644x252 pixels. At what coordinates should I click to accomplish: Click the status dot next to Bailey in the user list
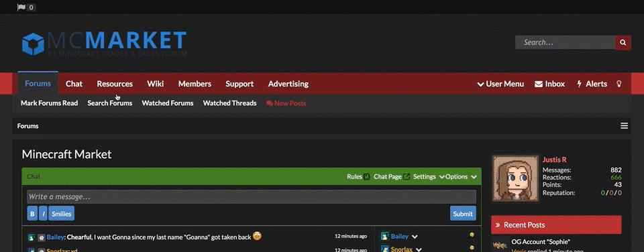[472, 235]
